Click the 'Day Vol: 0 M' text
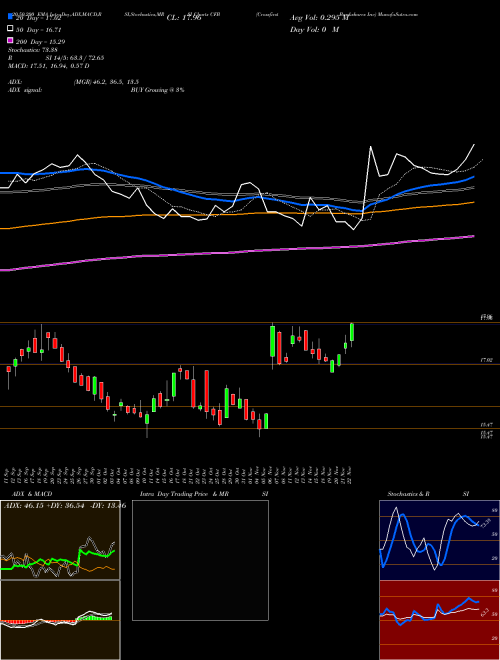 (x=314, y=29)
